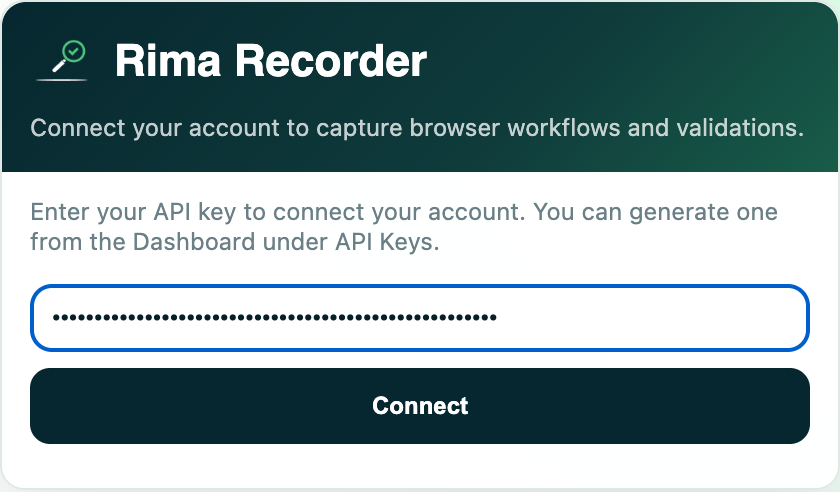
Task: Click blank white area below Connect button
Action: click(419, 465)
